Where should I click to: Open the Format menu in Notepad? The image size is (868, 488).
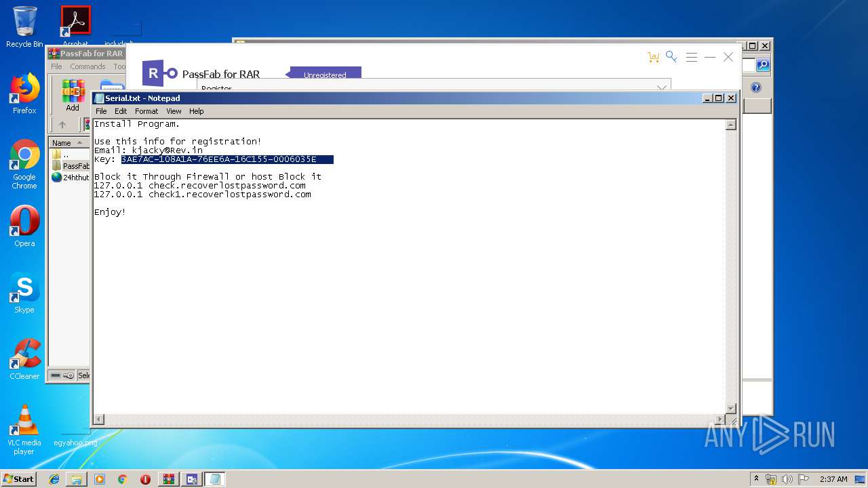click(146, 111)
